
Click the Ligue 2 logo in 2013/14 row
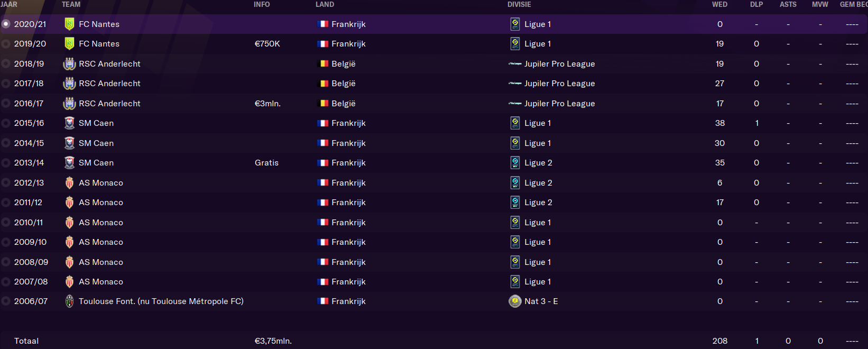tap(515, 162)
